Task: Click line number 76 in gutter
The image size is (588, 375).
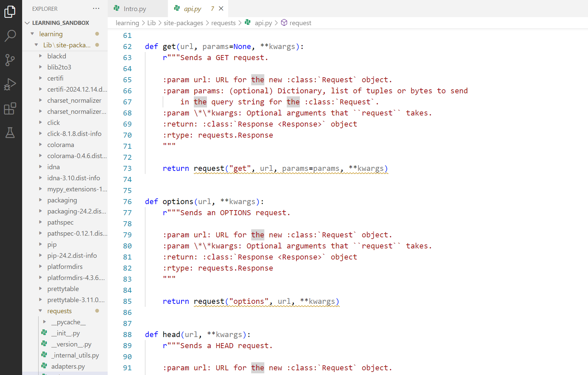Action: click(x=127, y=201)
